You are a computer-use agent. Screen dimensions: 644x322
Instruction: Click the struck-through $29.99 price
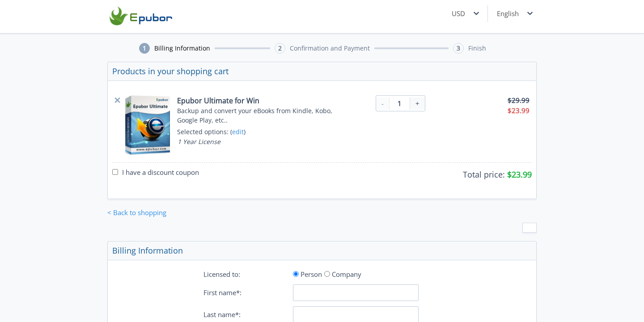[x=518, y=101]
